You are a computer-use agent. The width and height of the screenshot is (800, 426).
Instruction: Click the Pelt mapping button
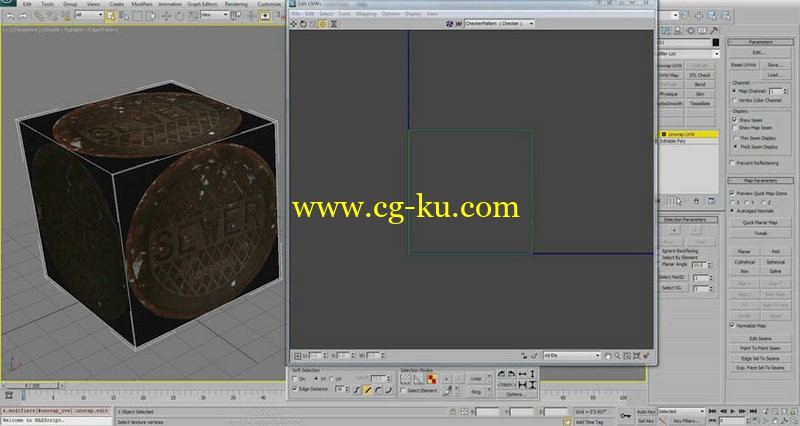point(776,252)
